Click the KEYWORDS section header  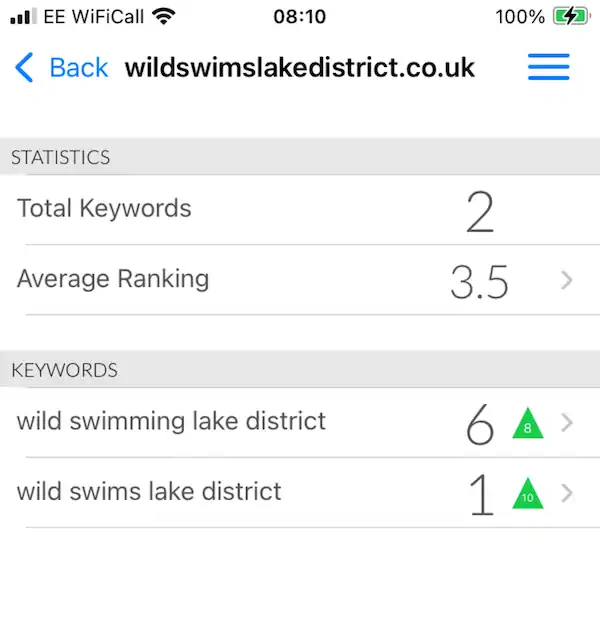pyautogui.click(x=300, y=369)
